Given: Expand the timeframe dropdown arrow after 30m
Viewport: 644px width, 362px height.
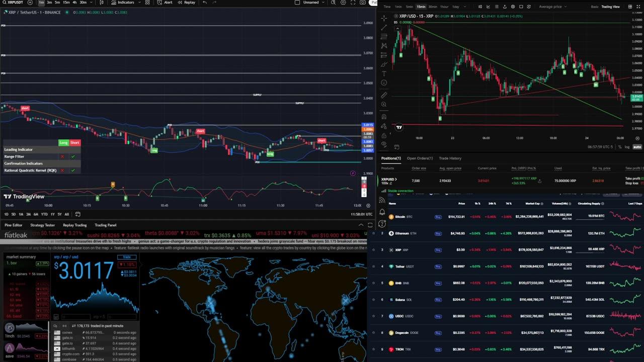Looking at the screenshot, I should click(91, 3).
